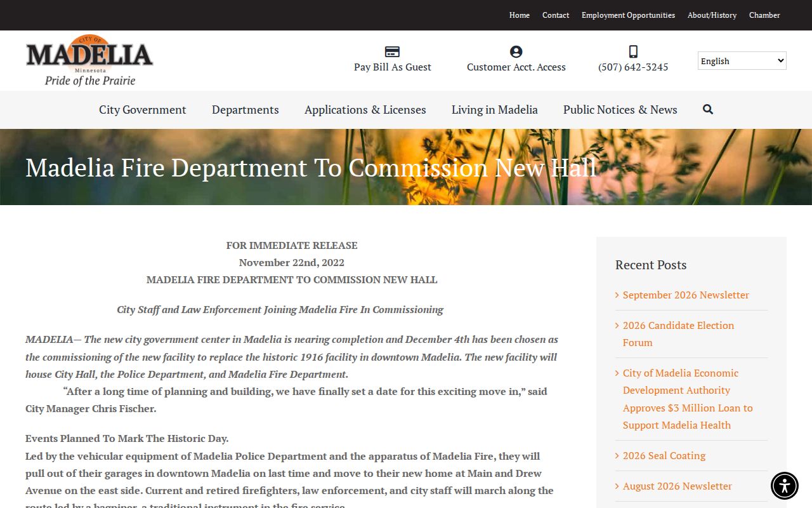This screenshot has width=812, height=508.
Task: Open the search magnifier icon
Action: (x=708, y=109)
